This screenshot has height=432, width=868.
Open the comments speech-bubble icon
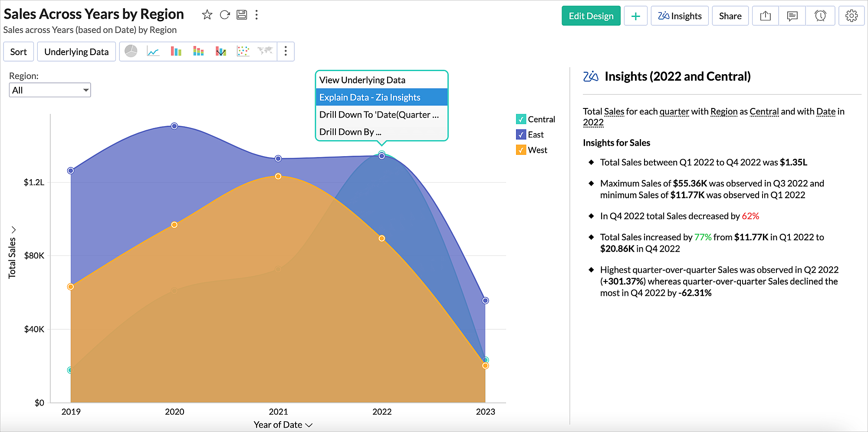792,16
